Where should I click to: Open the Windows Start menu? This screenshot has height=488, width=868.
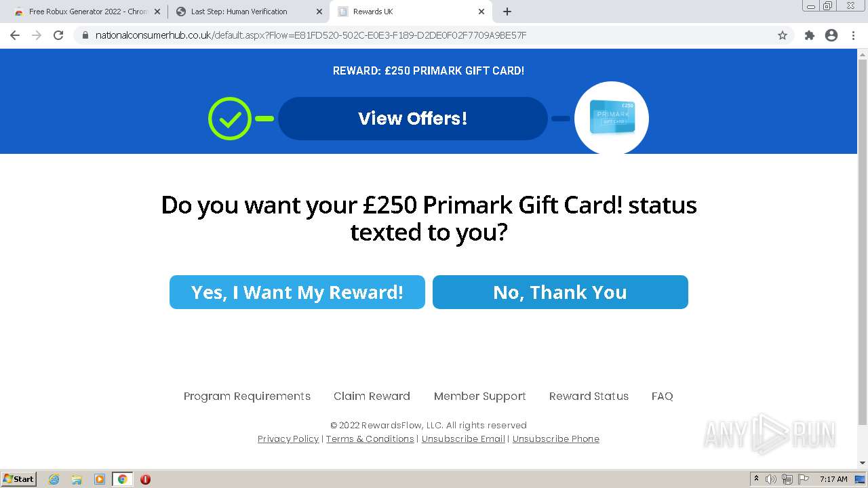coord(19,479)
